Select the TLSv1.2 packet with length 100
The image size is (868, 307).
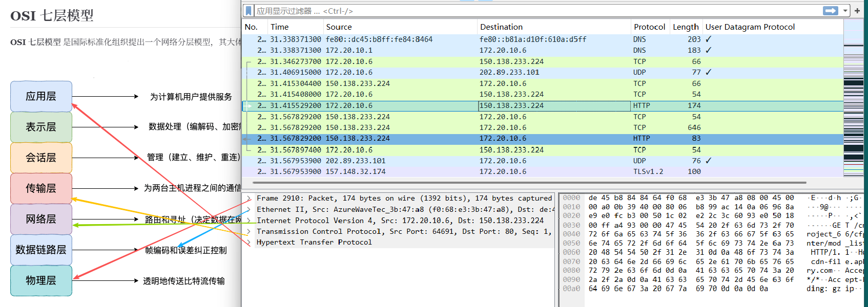[x=543, y=171]
